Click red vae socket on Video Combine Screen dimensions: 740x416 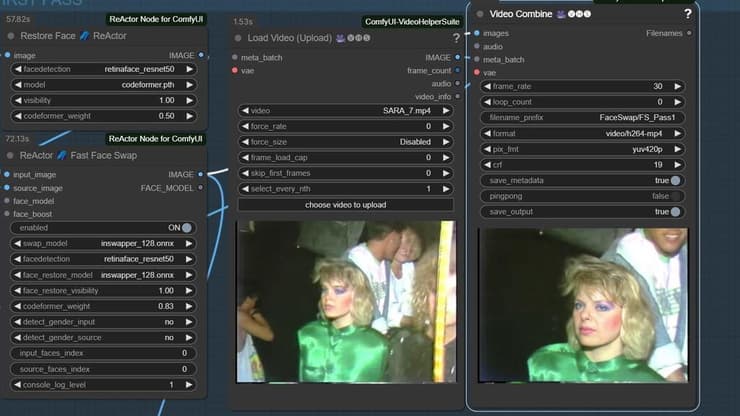point(477,72)
